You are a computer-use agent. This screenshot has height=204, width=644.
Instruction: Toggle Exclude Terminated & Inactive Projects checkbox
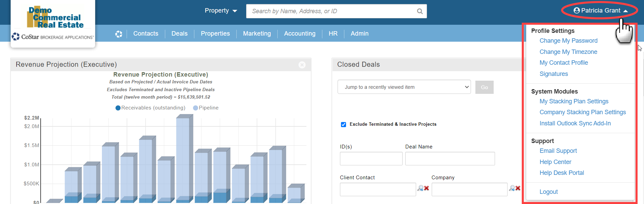(343, 124)
